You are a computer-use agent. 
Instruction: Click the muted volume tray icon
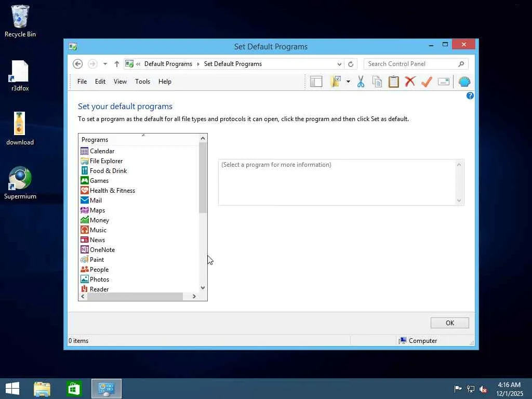pyautogui.click(x=483, y=389)
